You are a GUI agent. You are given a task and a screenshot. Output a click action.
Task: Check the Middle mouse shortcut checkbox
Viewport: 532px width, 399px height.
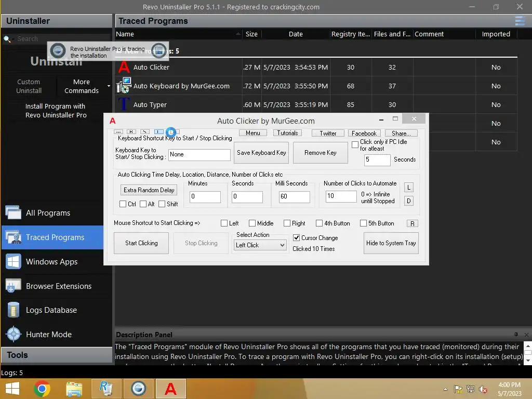pos(252,223)
